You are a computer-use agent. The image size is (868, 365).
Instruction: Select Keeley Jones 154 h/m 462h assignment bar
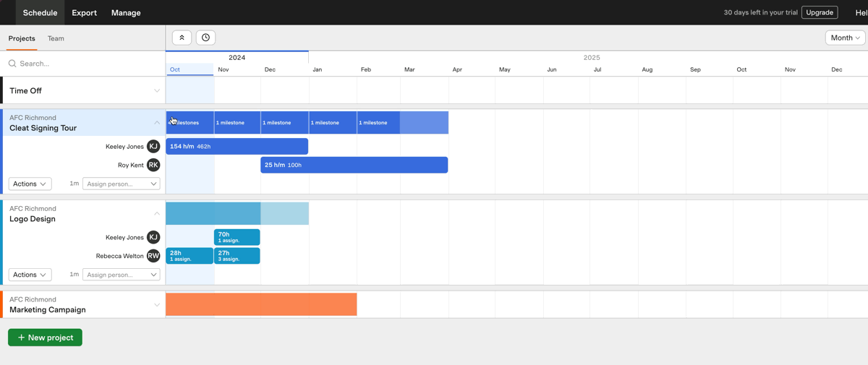(237, 146)
